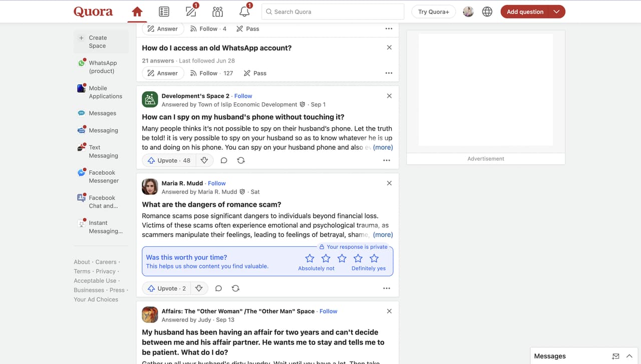Open the Answer pencil icon in navbar
The image size is (641, 364).
click(x=191, y=12)
